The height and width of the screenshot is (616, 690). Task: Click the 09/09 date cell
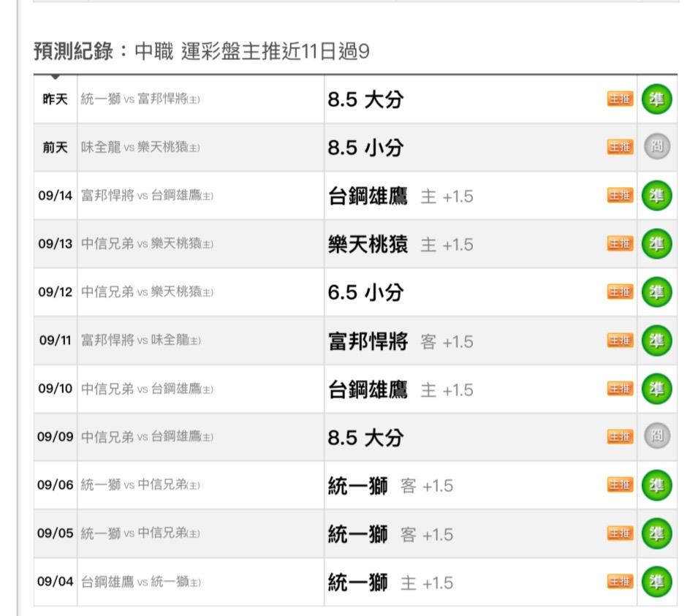55,436
